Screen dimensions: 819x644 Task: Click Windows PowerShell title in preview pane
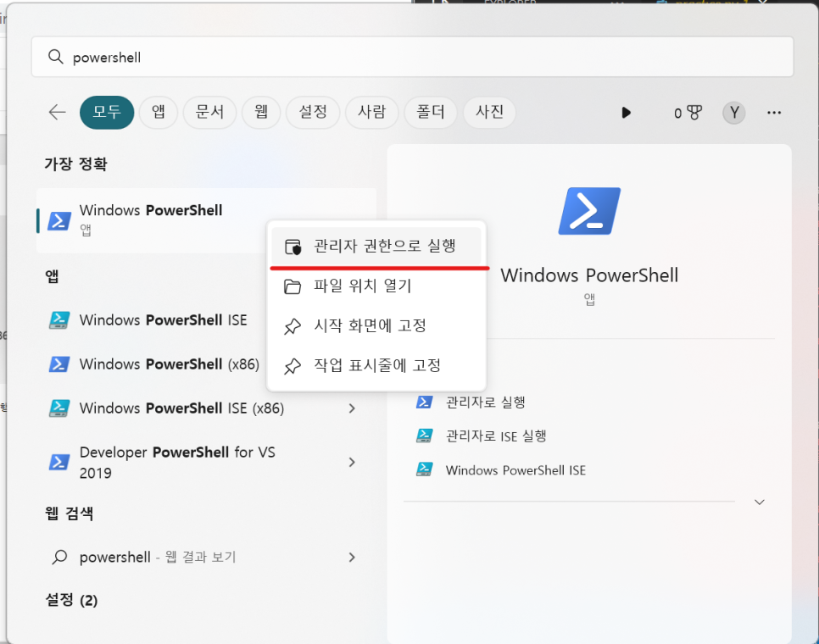pos(589,275)
